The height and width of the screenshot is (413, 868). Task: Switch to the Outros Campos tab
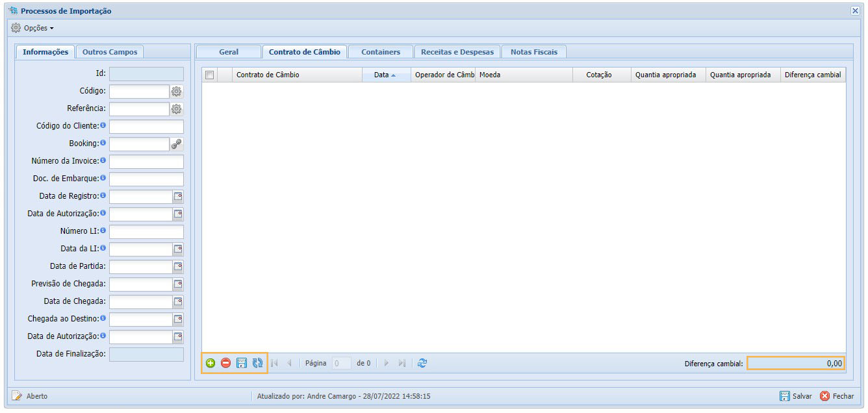click(x=110, y=52)
